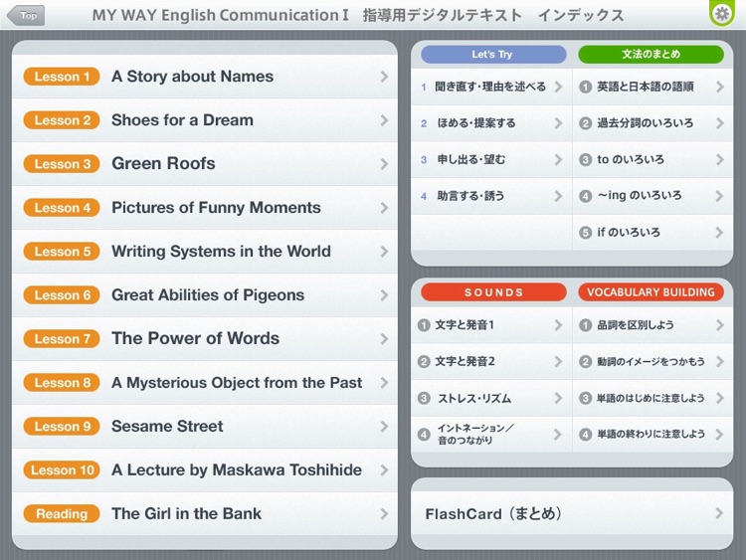Viewport: 746px width, 560px height.
Task: Select the 文法のまとめ green header
Action: pyautogui.click(x=651, y=55)
